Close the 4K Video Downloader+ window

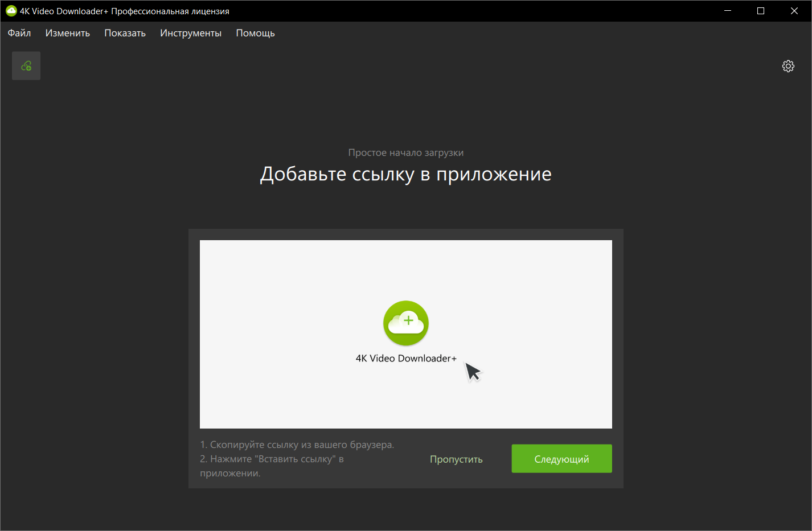point(794,11)
